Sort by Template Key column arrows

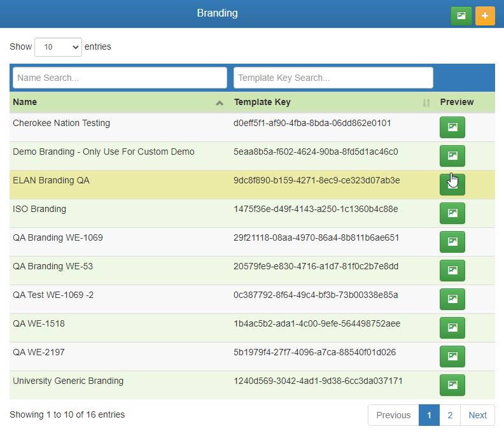[x=426, y=102]
